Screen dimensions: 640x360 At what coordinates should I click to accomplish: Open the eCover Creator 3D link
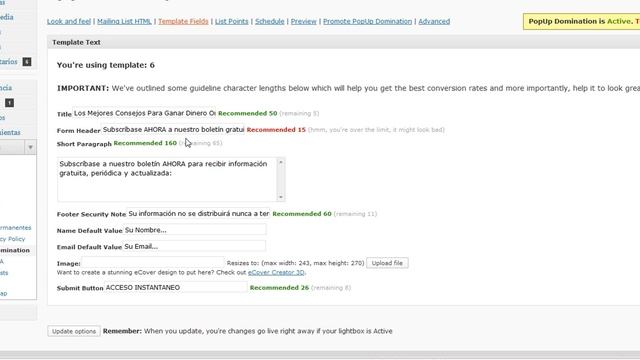coord(276,272)
